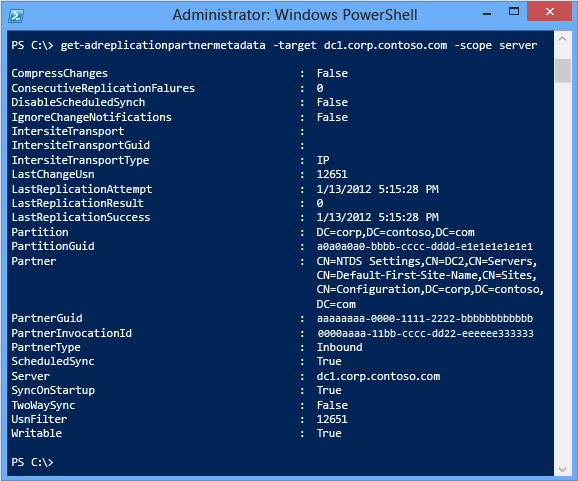Click the 'TwoWaySync' property name
578x481 pixels.
click(x=43, y=405)
